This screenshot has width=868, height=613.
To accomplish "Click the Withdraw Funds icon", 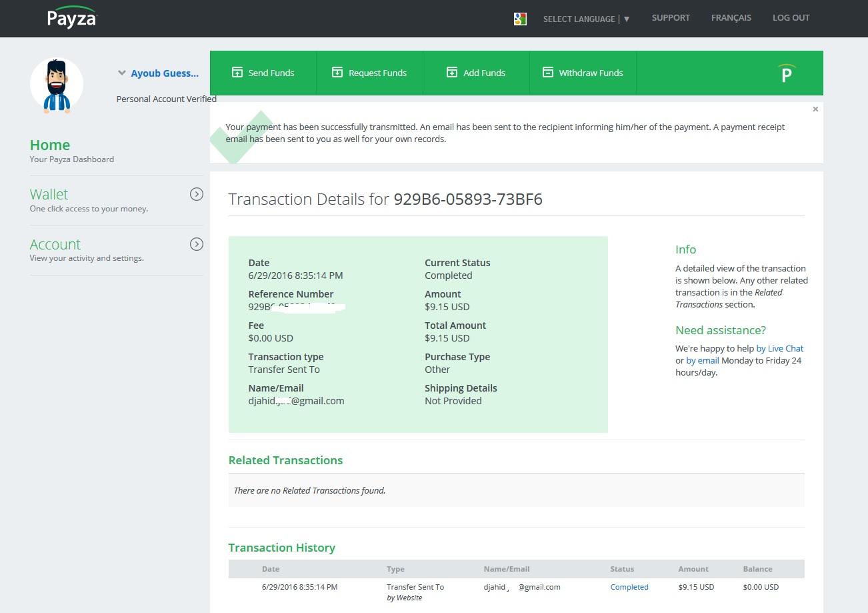I will [548, 72].
